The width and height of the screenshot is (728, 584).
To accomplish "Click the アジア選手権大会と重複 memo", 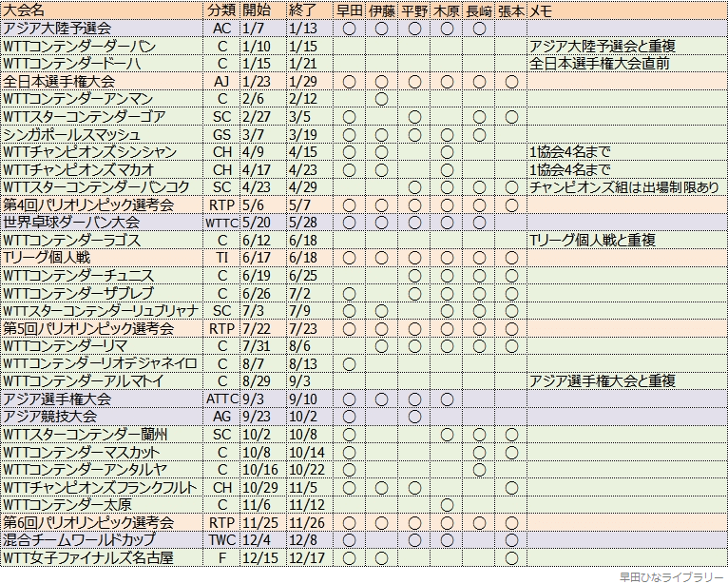I will point(603,381).
